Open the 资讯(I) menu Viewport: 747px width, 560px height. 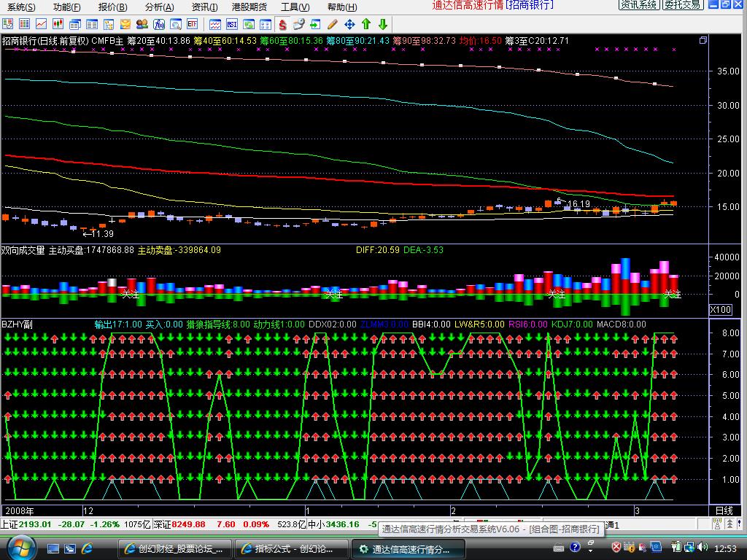tap(204, 7)
